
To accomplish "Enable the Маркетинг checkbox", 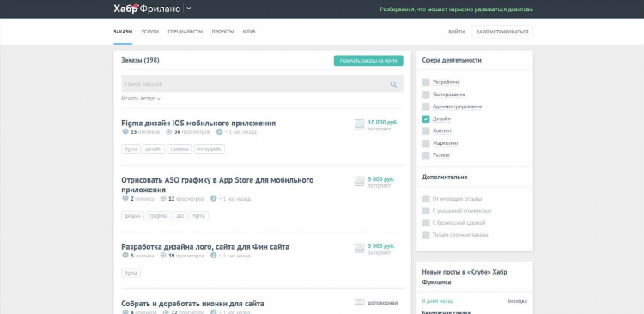I will pos(426,143).
